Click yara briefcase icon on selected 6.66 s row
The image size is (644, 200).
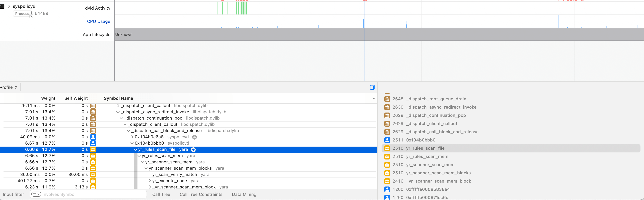click(93, 149)
